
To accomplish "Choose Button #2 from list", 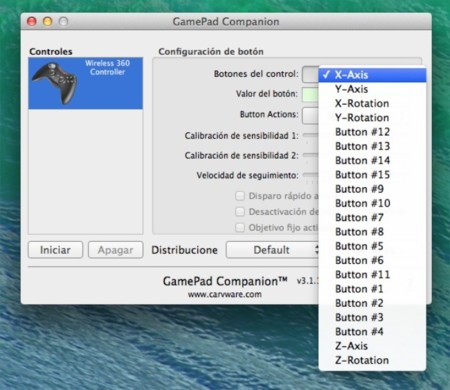I will tap(372, 303).
